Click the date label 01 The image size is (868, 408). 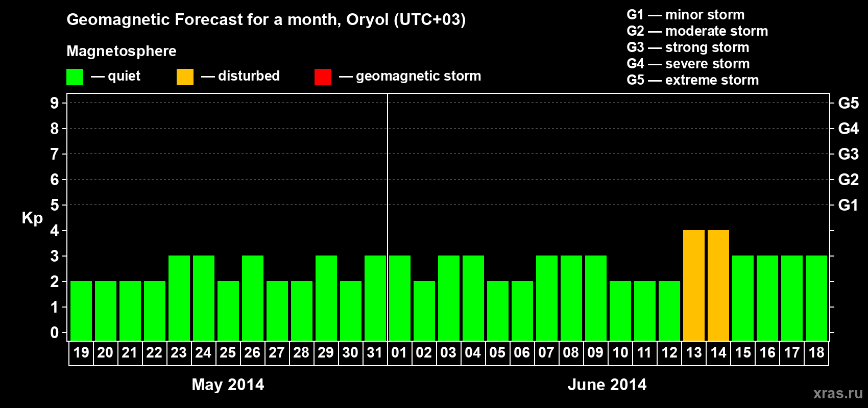(399, 352)
